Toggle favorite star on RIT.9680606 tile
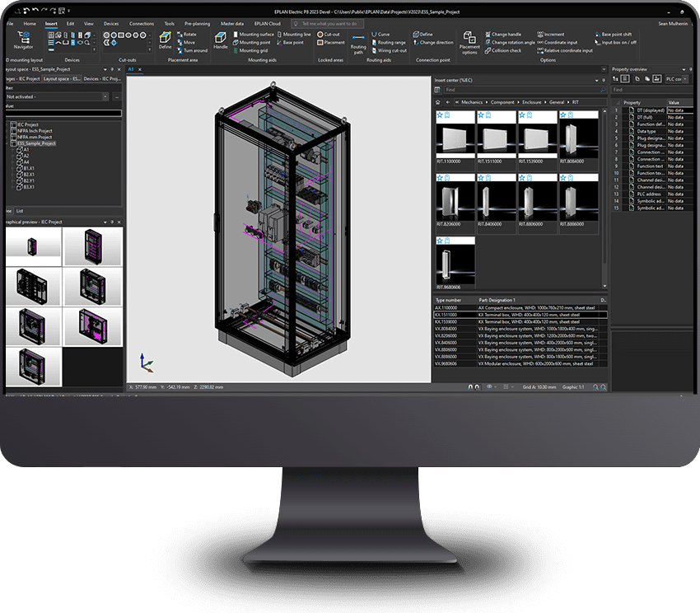The height and width of the screenshot is (613, 700). click(440, 241)
